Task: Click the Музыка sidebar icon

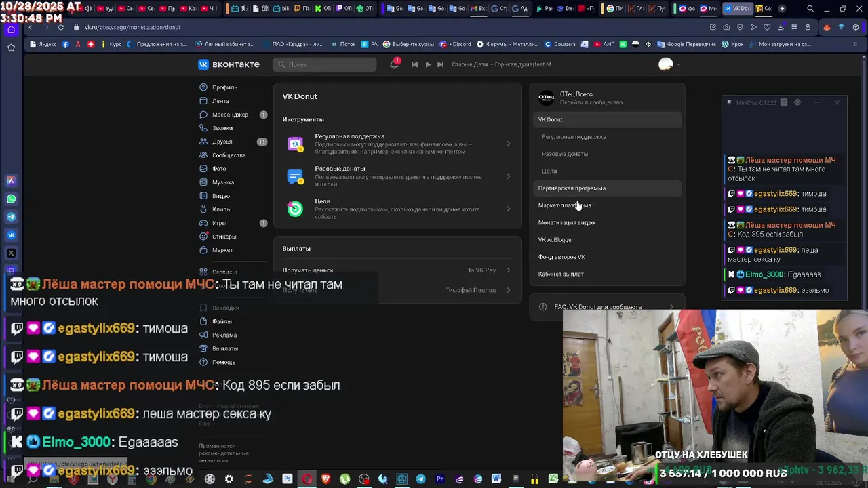Action: click(x=203, y=182)
